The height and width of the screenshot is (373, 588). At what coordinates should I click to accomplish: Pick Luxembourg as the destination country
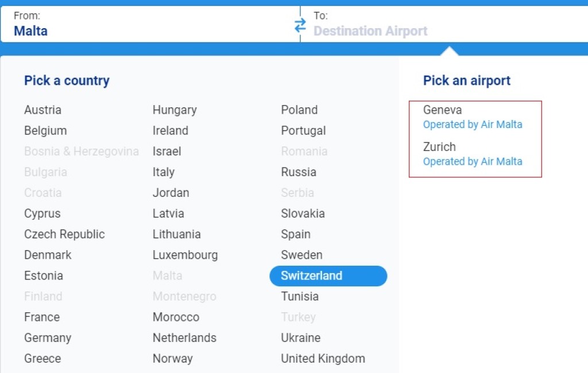185,255
